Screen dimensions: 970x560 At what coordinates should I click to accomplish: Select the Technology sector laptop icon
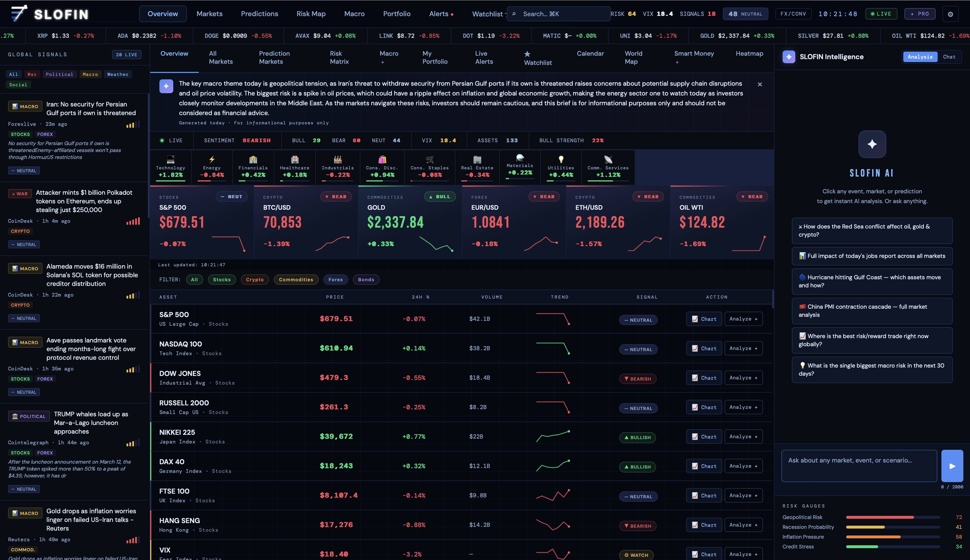170,159
